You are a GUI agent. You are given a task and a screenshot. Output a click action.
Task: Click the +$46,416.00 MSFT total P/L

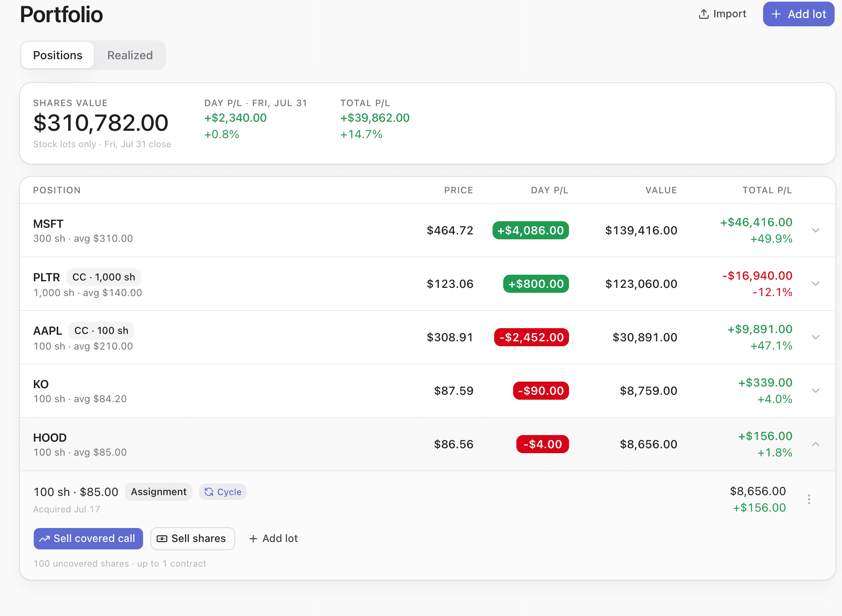pyautogui.click(x=756, y=222)
